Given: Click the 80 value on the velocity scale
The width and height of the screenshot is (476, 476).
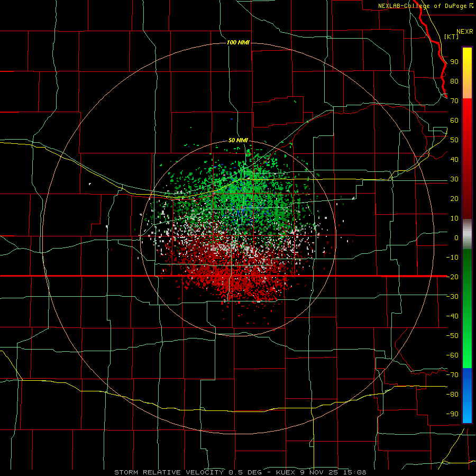Looking at the screenshot, I should [x=454, y=81].
